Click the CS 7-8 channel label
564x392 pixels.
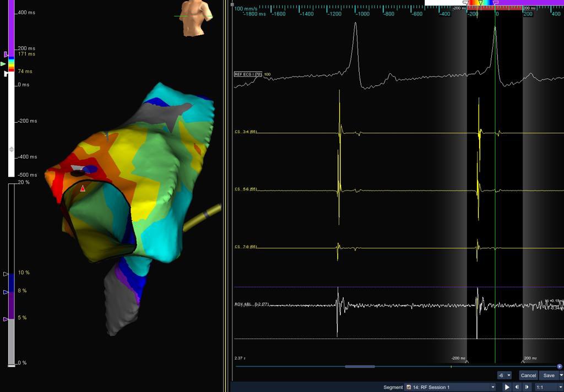246,247
